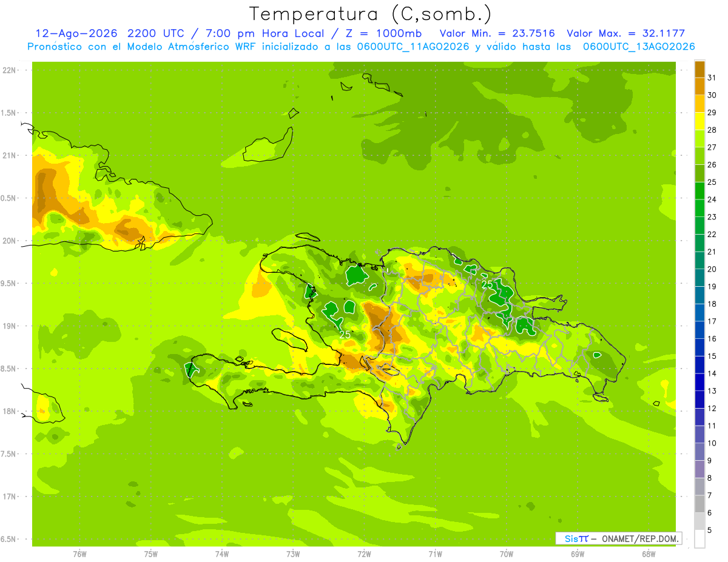Image resolution: width=728 pixels, height=562 pixels.
Task: Pick the blue swatch between 17 and 16
Action: coord(699,330)
